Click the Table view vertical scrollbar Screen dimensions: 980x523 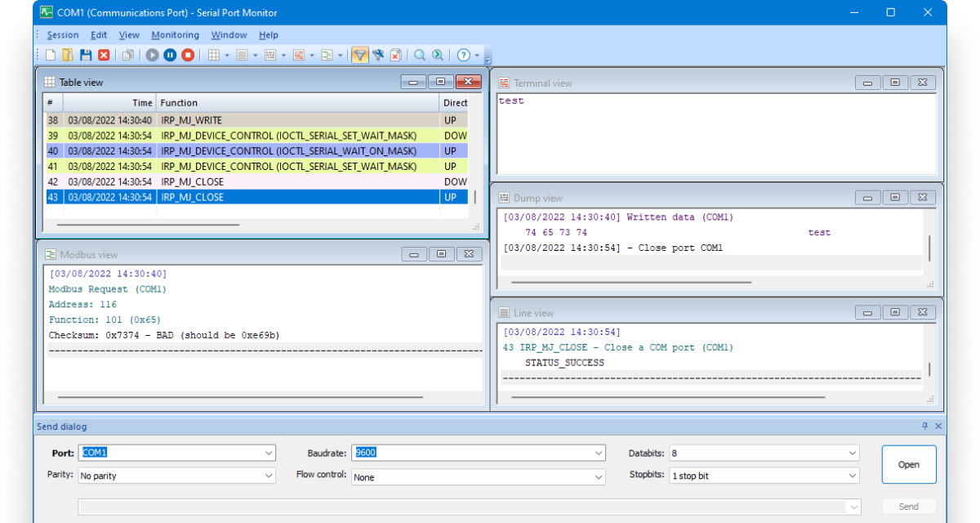click(x=475, y=197)
